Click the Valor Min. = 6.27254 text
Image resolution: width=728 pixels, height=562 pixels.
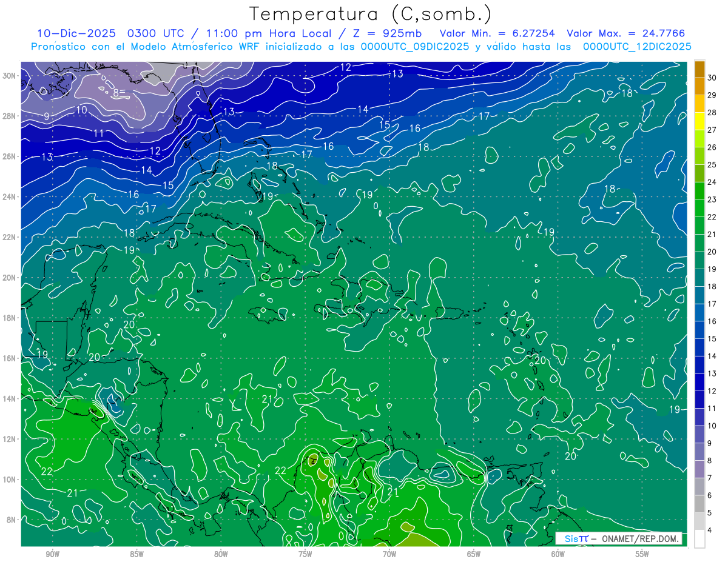[498, 33]
